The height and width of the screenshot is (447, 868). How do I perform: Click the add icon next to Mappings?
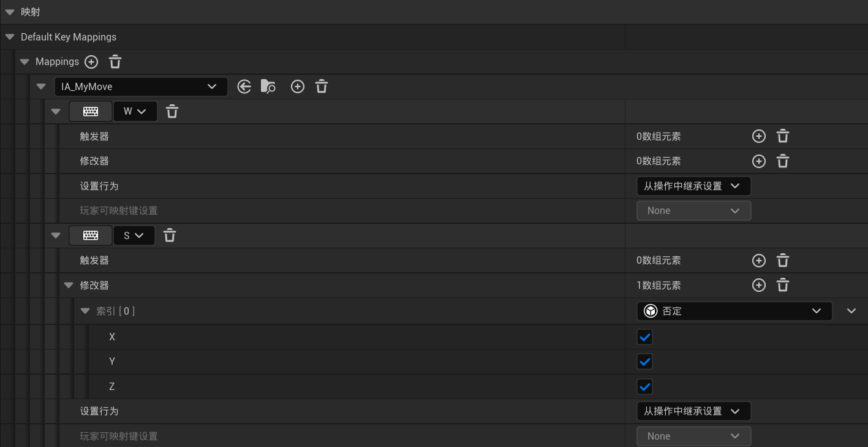(91, 62)
